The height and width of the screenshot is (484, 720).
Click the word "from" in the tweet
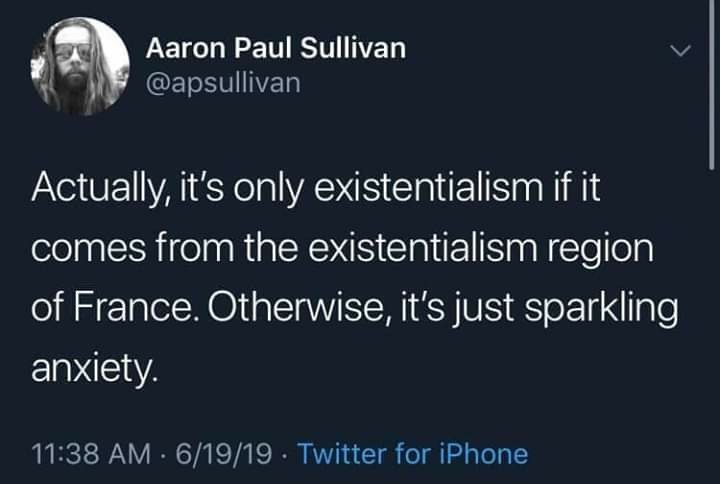[185, 250]
